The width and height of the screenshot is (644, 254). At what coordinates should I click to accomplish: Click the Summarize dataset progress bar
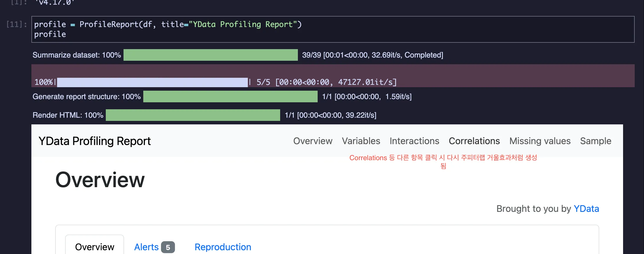211,55
